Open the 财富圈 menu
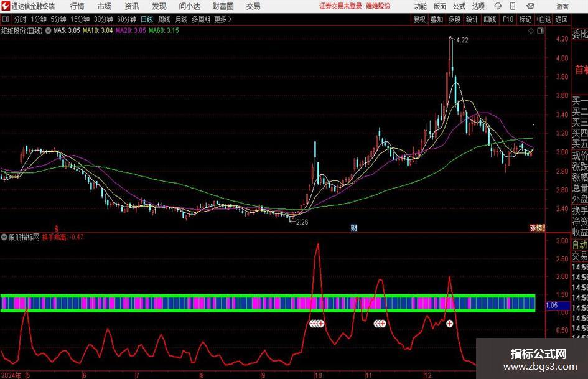The image size is (588, 379). click(223, 6)
